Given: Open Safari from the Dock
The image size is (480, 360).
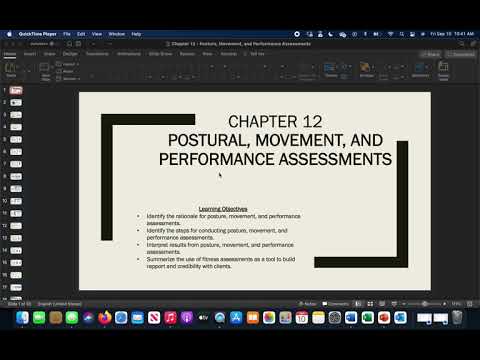Looking at the screenshot, I should 121,318.
